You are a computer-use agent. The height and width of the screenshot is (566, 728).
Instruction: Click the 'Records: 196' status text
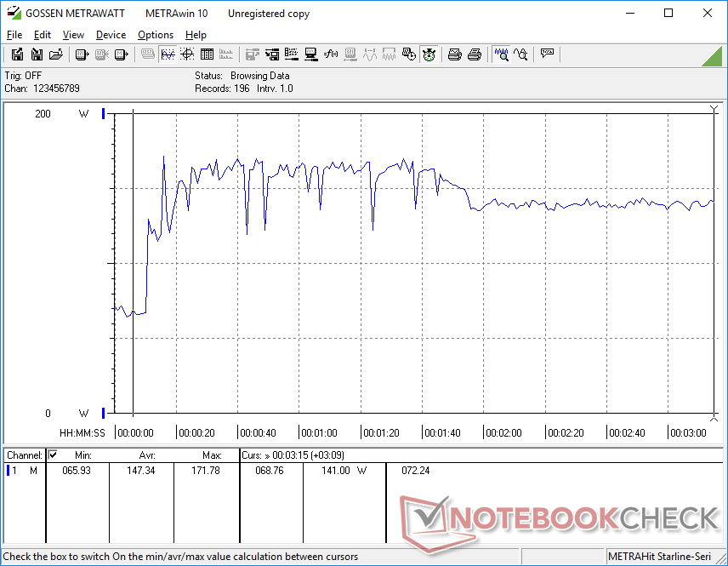click(222, 89)
